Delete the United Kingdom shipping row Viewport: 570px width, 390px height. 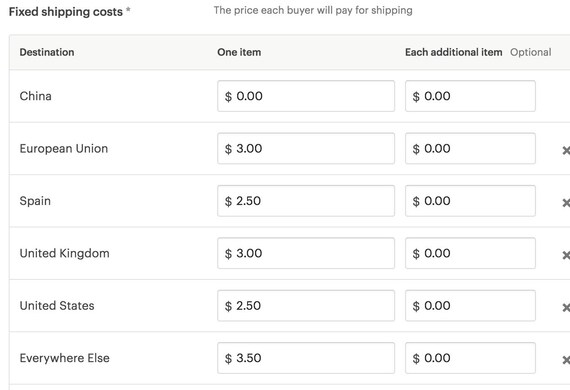tap(566, 255)
